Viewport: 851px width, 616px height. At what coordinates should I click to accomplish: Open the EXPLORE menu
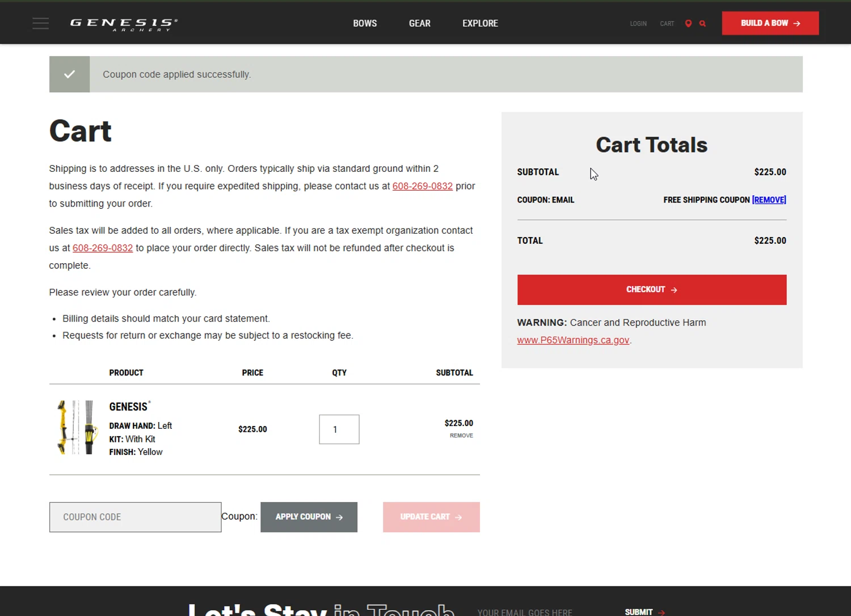pos(480,23)
